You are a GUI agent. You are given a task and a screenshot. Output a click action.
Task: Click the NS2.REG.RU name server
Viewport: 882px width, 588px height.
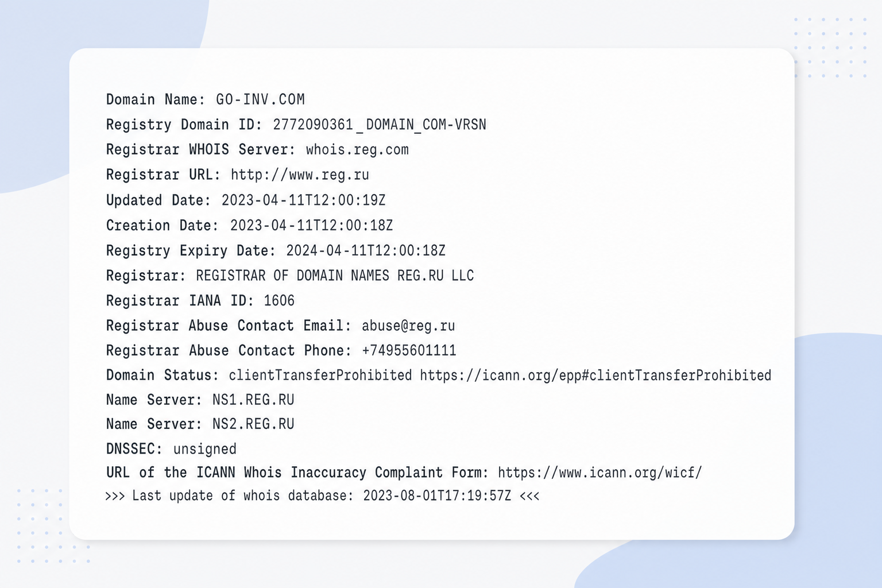[253, 424]
